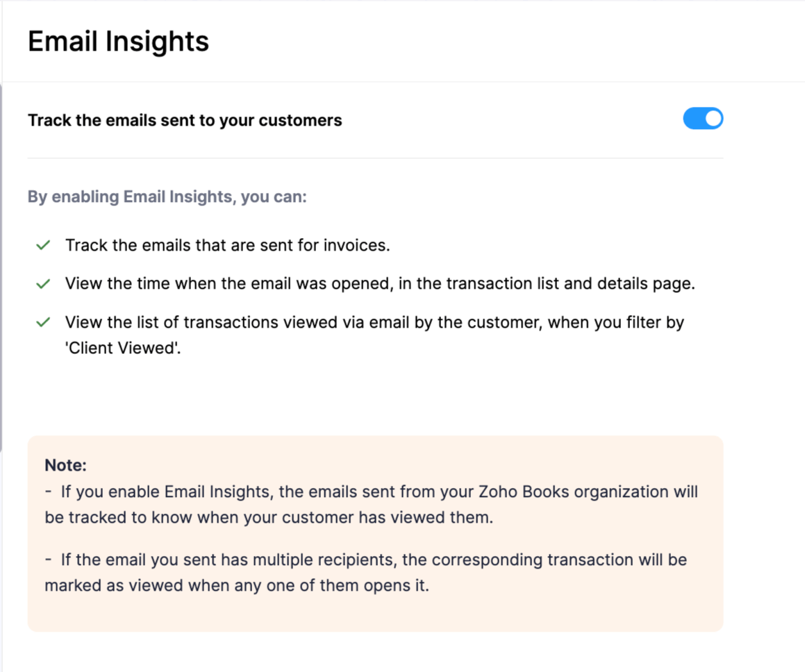
Task: Select the orange note panel about tracked emails
Action: [375, 533]
